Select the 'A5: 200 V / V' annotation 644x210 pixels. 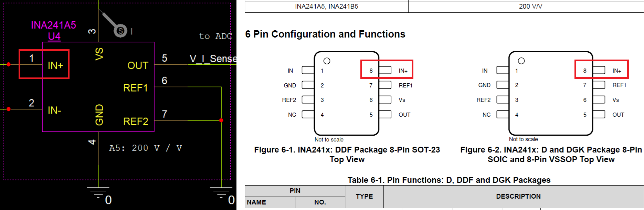(x=146, y=148)
